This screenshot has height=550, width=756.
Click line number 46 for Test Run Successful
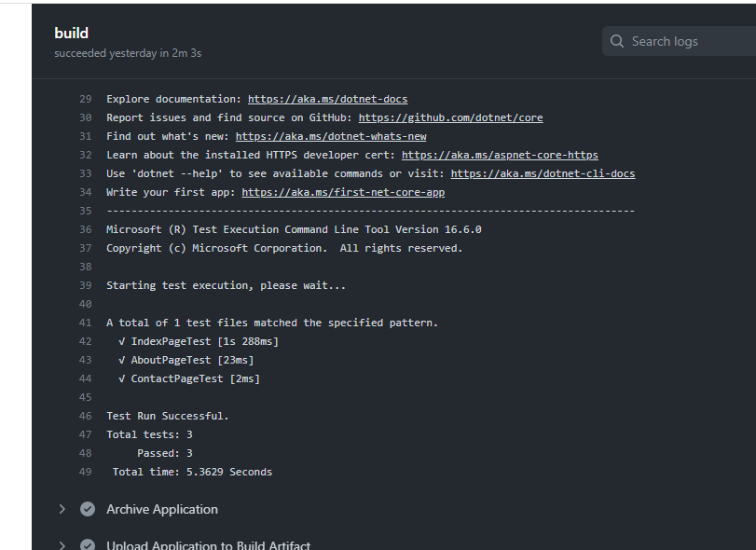click(86, 416)
